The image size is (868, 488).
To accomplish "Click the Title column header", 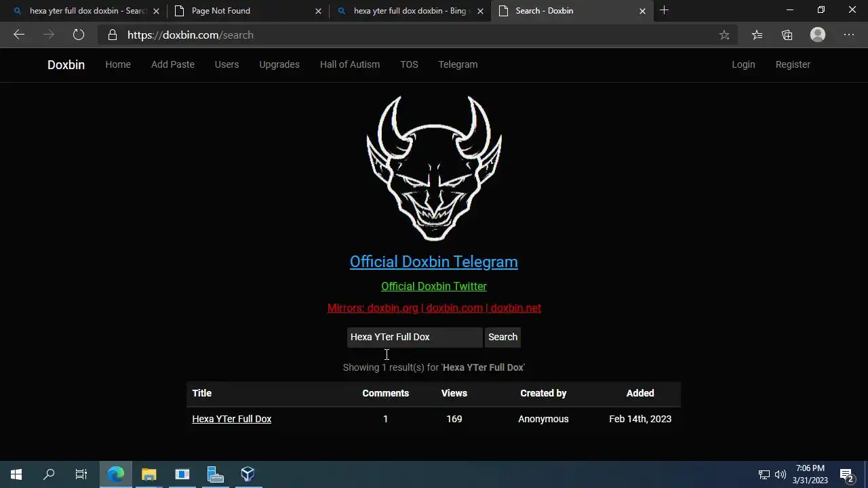I will pos(202,393).
